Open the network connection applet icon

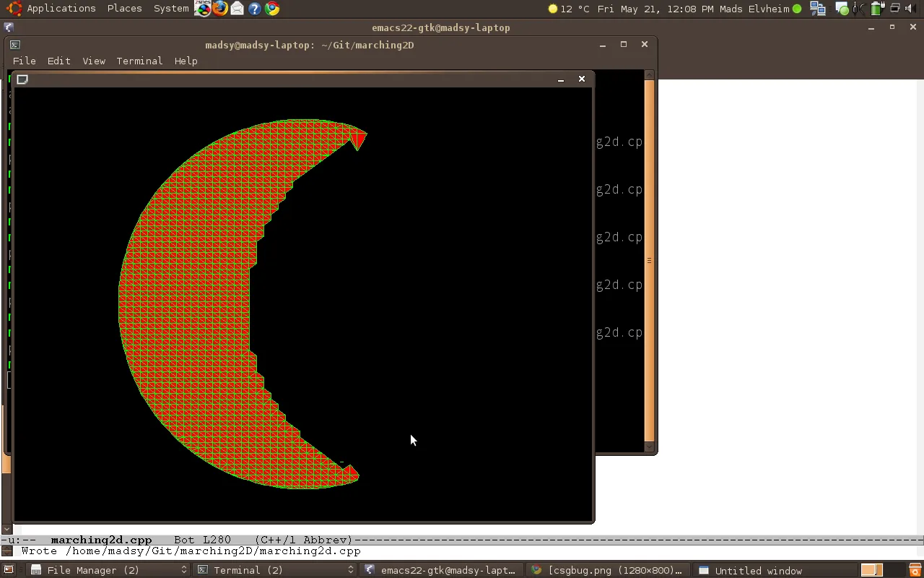pyautogui.click(x=818, y=9)
